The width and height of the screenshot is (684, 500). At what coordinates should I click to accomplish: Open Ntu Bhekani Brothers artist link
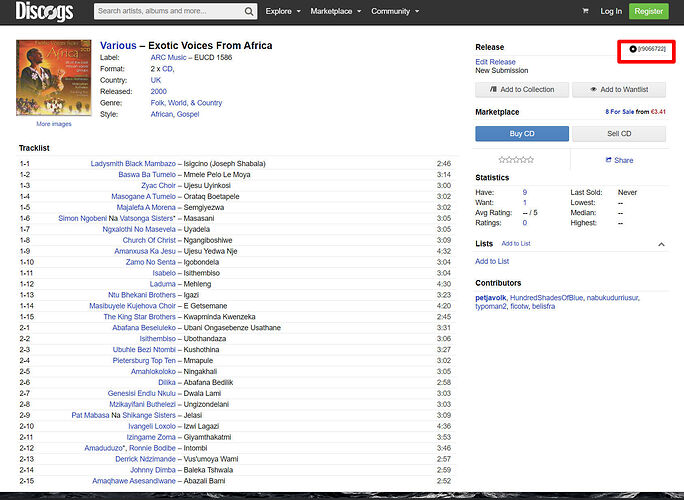pos(142,295)
